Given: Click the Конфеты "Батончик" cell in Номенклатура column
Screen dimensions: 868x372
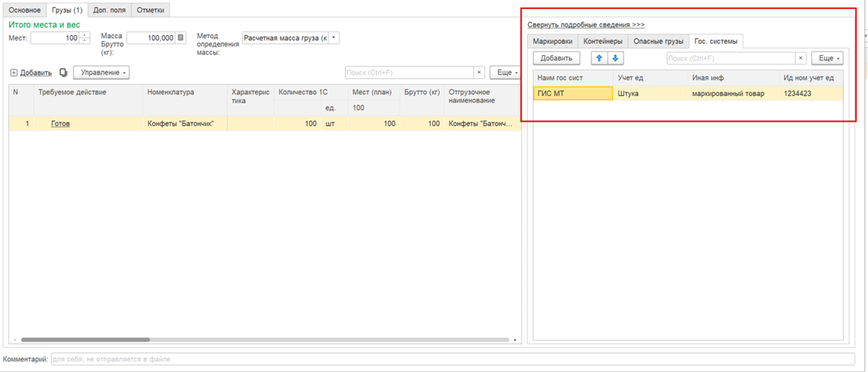Looking at the screenshot, I should pos(185,124).
